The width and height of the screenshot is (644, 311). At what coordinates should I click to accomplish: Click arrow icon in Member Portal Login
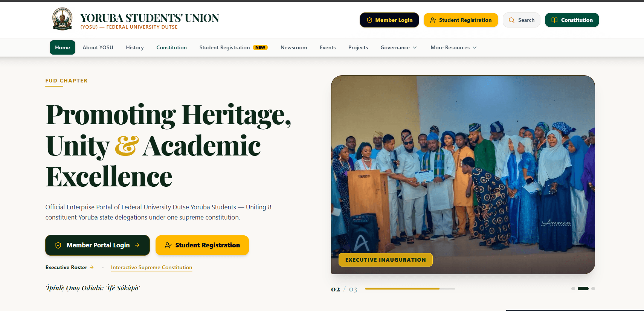coord(137,245)
